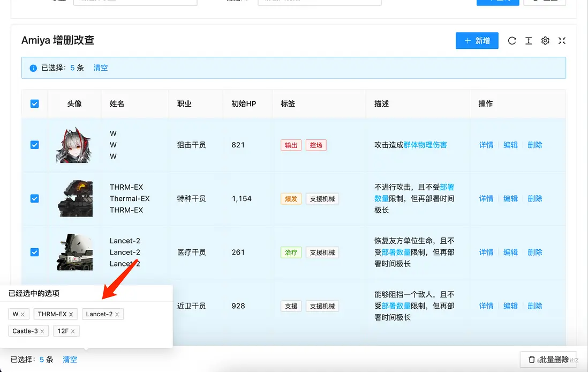Viewport: 588px width, 372px height.
Task: Click 支援机械 tag in THRM-EX row
Action: pyautogui.click(x=322, y=199)
